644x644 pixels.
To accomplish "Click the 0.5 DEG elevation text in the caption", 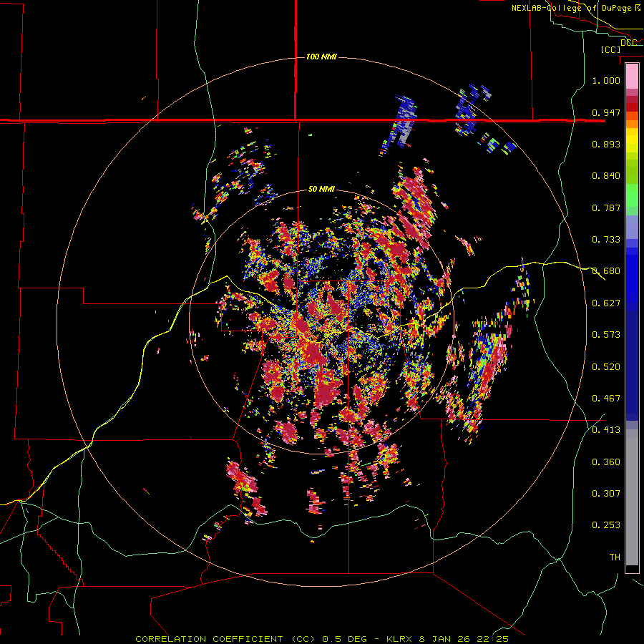I will click(x=344, y=639).
